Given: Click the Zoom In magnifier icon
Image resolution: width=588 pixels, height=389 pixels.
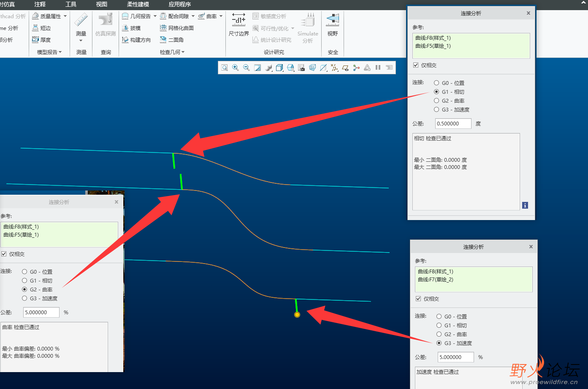Looking at the screenshot, I should [236, 68].
